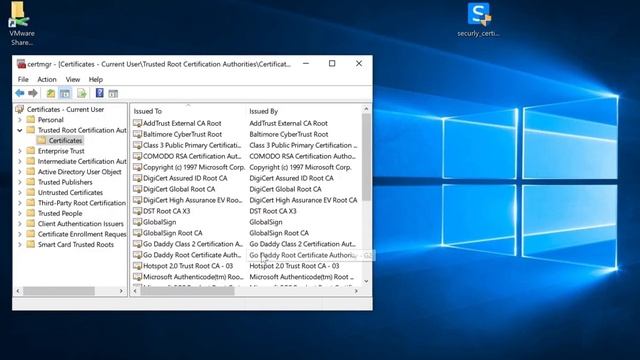This screenshot has width=640, height=360.
Task: Click certificate icon next to GlobalSign Root CA
Action: tap(138, 233)
